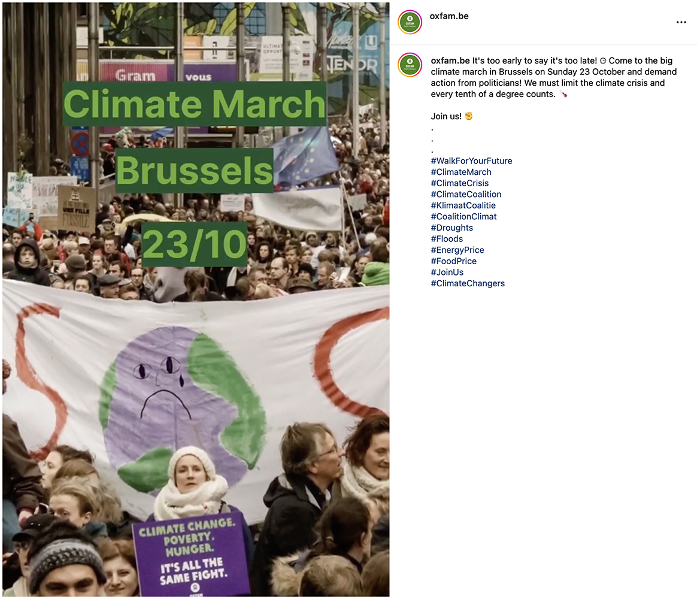Screen dimensions: 700x599
Task: Open the #ClimateChangers hashtag
Action: [x=468, y=284]
